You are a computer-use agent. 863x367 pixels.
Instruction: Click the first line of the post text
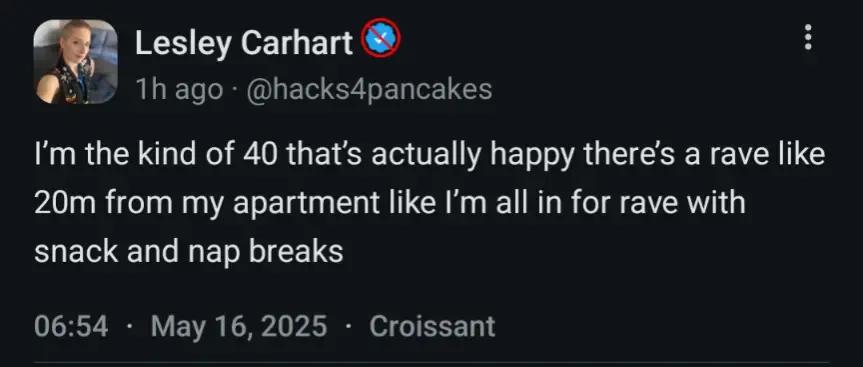pos(430,155)
